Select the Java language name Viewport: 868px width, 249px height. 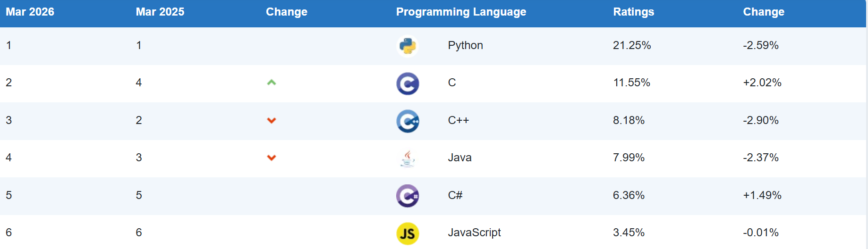click(460, 158)
